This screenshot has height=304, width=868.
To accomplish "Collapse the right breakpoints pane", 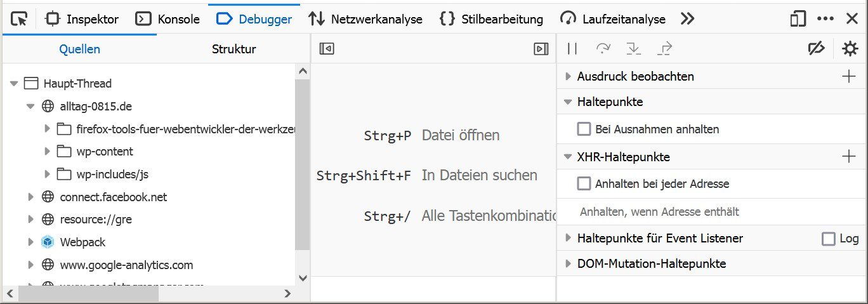I will coord(541,49).
